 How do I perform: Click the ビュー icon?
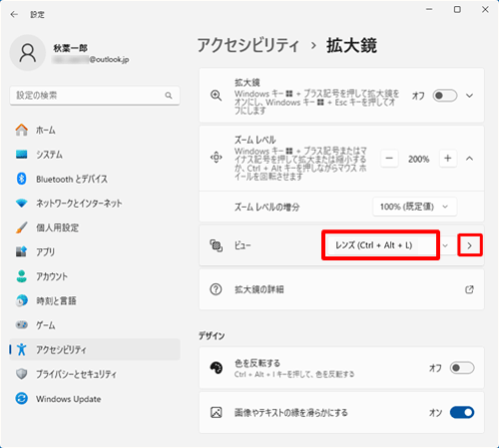point(216,245)
